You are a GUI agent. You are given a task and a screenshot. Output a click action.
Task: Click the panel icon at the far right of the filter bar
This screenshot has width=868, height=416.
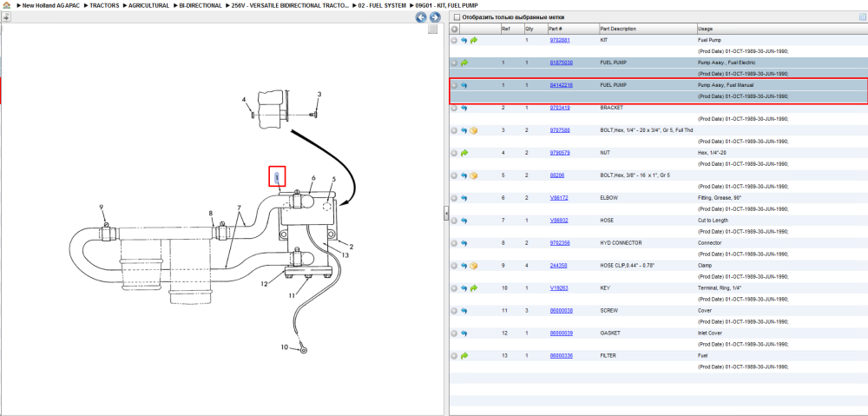862,17
